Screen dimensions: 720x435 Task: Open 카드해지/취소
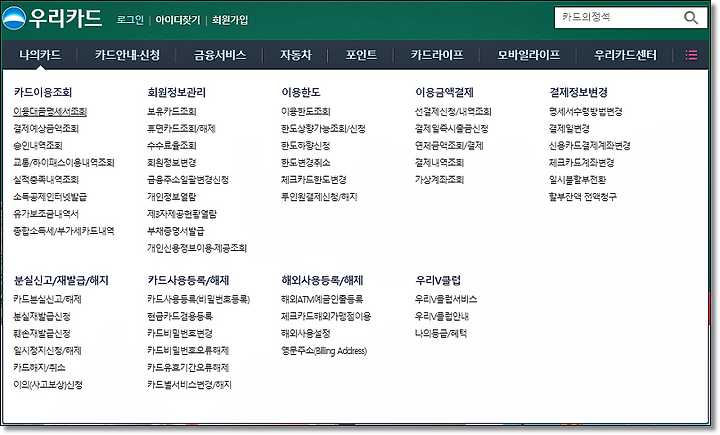(39, 368)
